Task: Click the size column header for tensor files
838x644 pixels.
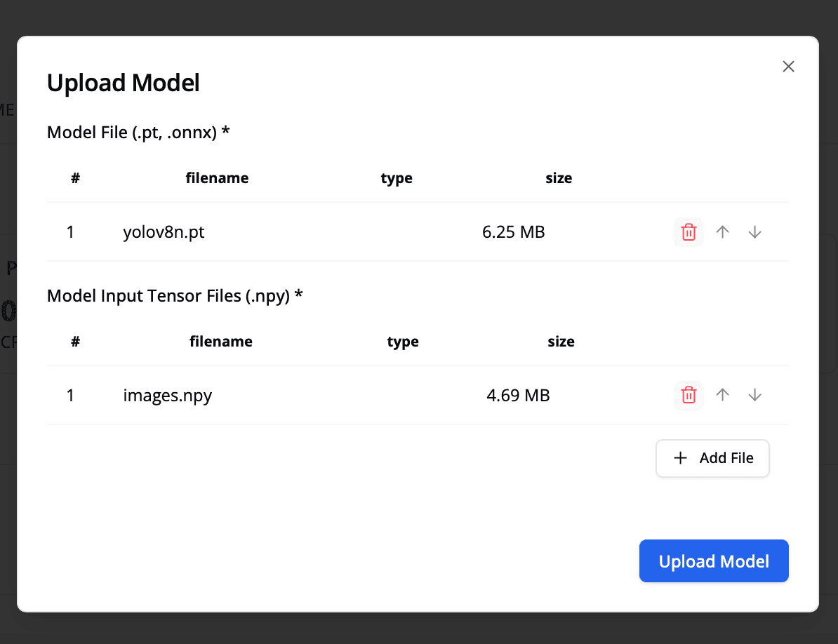Action: (x=561, y=342)
